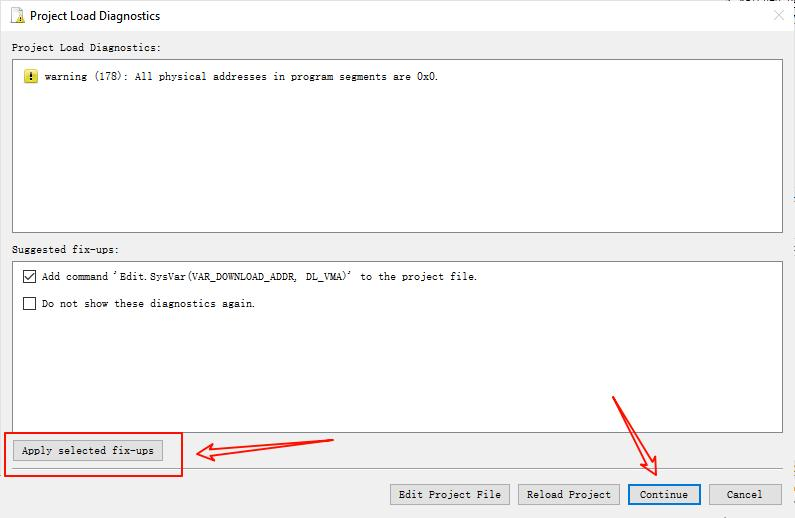
Task: Click the 'Project Load Diagnostics:' section label
Action: [x=86, y=47]
